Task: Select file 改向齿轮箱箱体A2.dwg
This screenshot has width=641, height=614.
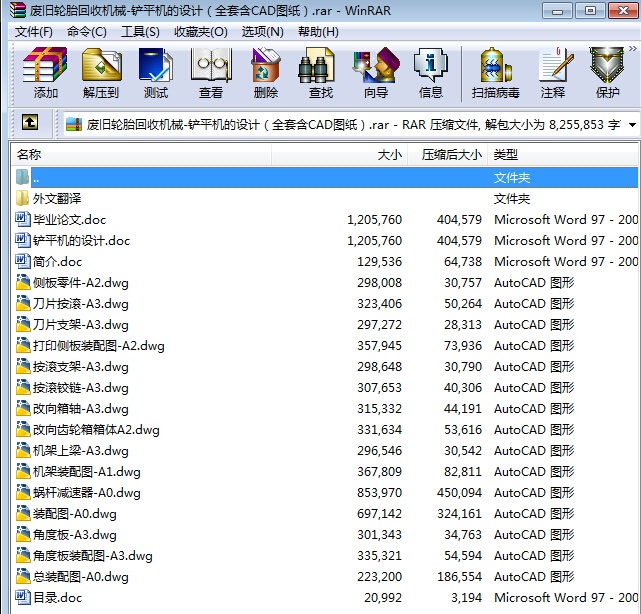Action: point(326,430)
